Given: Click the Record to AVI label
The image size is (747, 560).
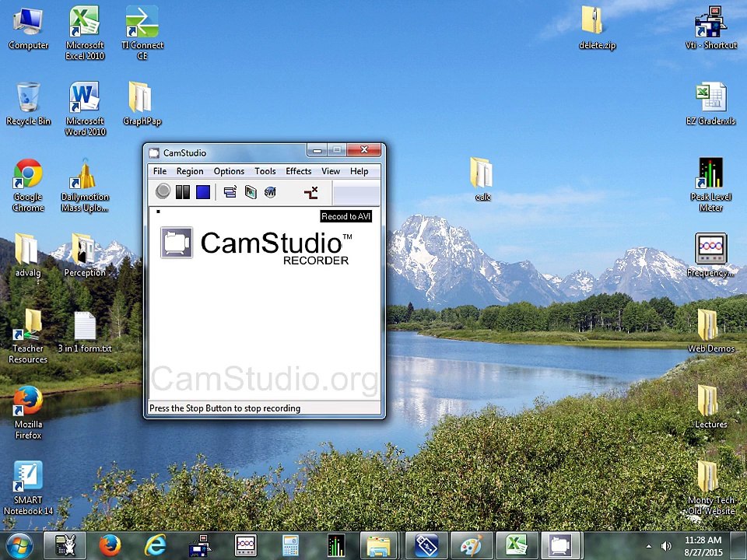Looking at the screenshot, I should (x=345, y=216).
